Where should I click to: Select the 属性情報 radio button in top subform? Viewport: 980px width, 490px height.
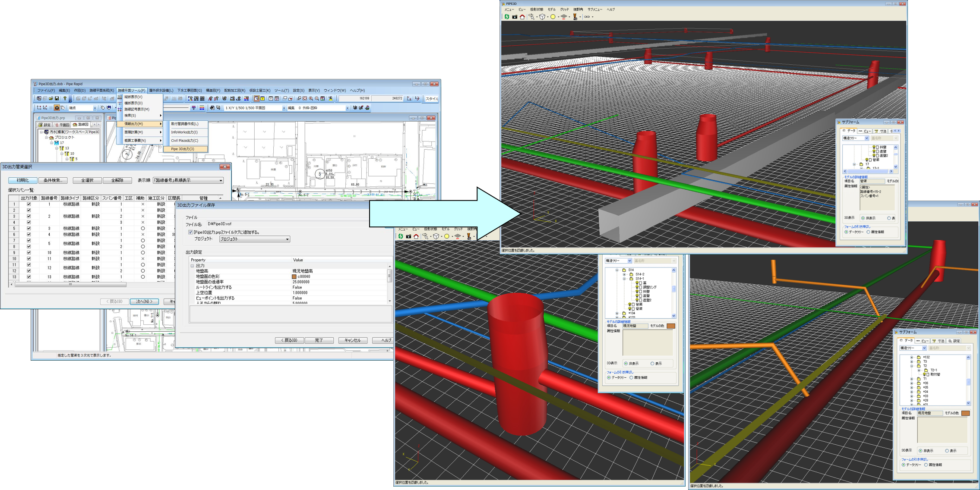(868, 232)
